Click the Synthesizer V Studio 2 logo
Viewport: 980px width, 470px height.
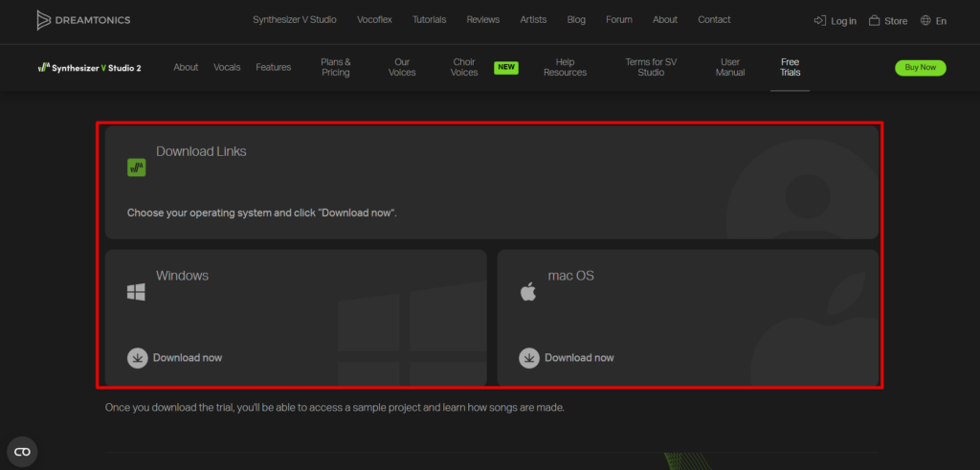tap(89, 68)
